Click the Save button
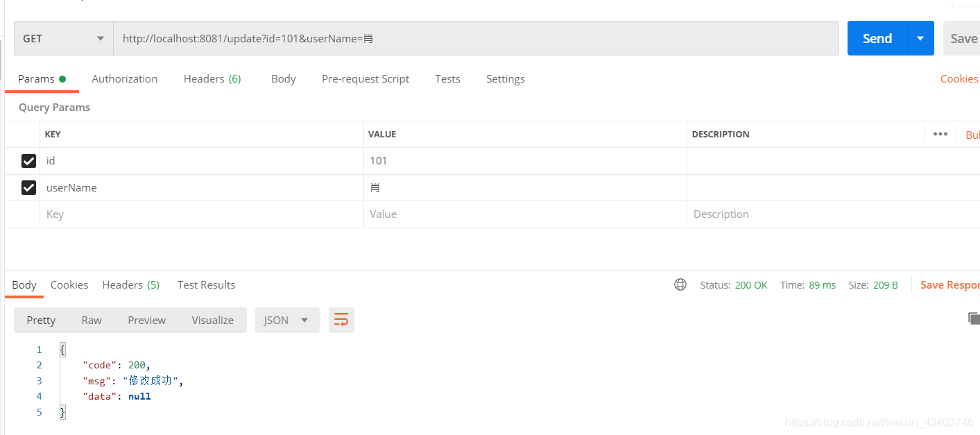This screenshot has width=980, height=435. (963, 38)
